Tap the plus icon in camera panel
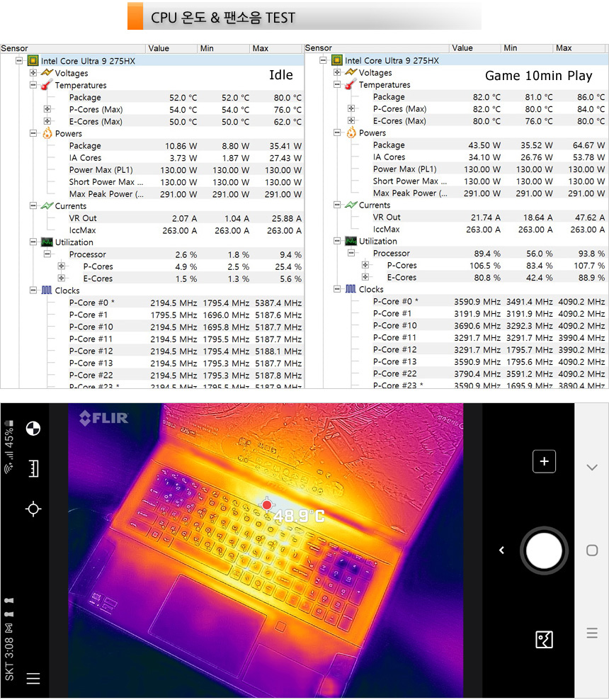This screenshot has height=700, width=609. [544, 461]
